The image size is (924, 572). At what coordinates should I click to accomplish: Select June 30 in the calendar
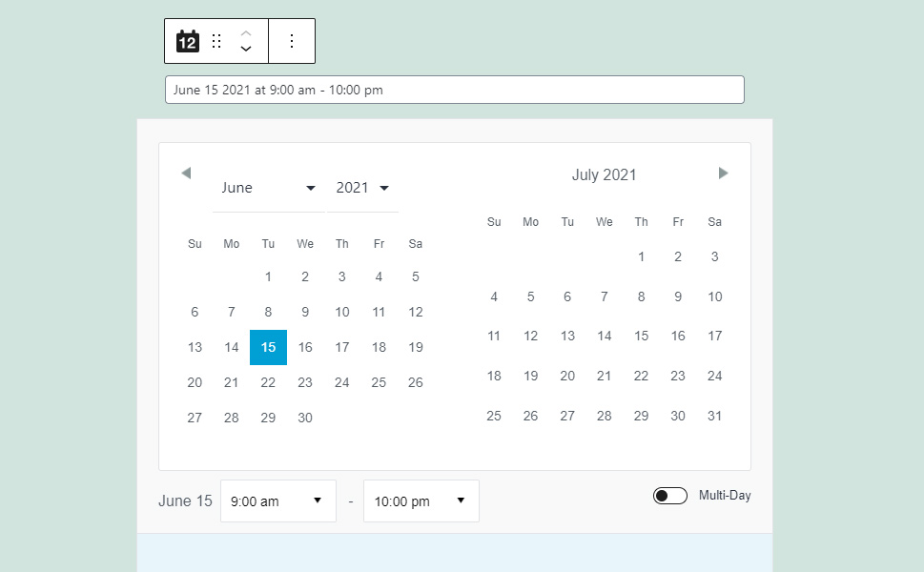point(305,418)
